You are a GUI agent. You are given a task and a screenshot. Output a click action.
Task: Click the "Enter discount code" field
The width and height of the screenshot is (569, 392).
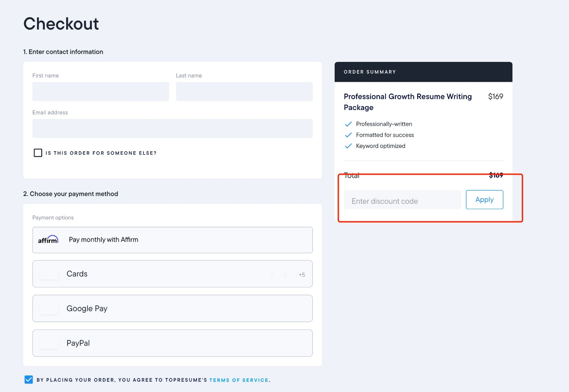click(x=402, y=200)
